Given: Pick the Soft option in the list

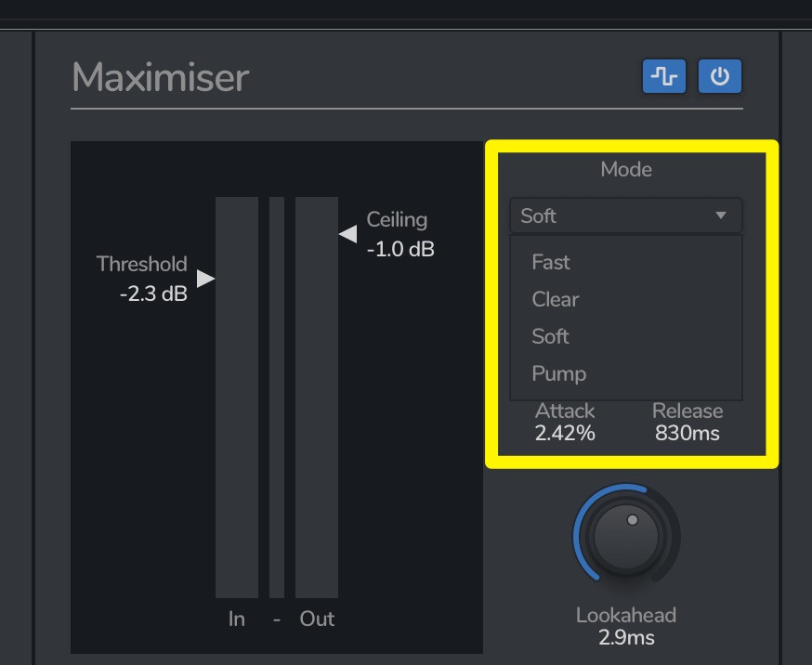Looking at the screenshot, I should pyautogui.click(x=551, y=336).
